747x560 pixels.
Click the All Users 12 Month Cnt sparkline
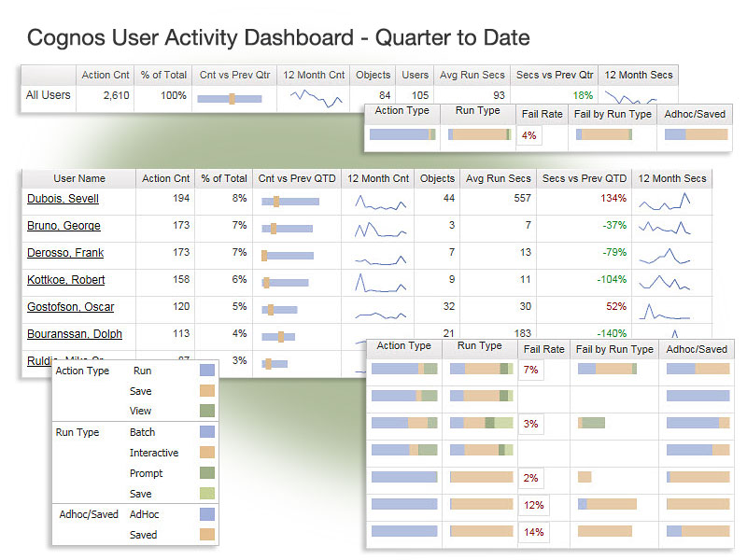click(317, 98)
